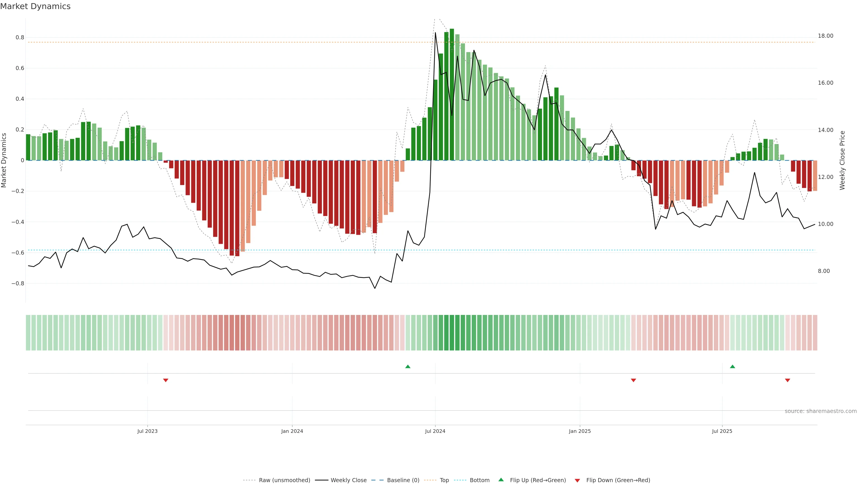Click the red flip-down triangle near Jul 2023
Screen dimensions: 868x488
click(165, 380)
